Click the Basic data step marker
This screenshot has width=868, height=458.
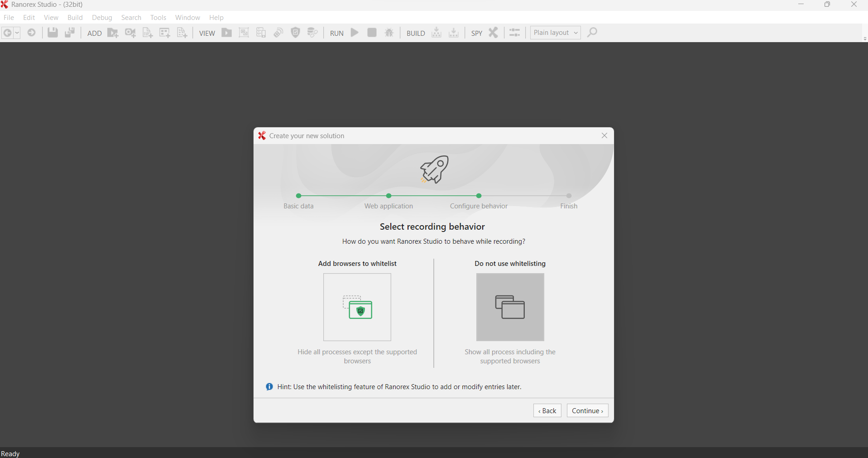click(x=298, y=196)
